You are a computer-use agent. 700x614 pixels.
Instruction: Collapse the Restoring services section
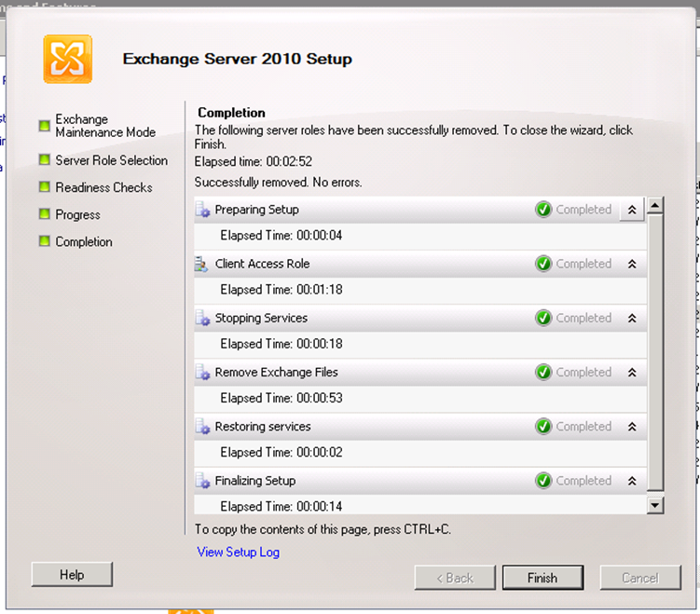click(x=632, y=427)
